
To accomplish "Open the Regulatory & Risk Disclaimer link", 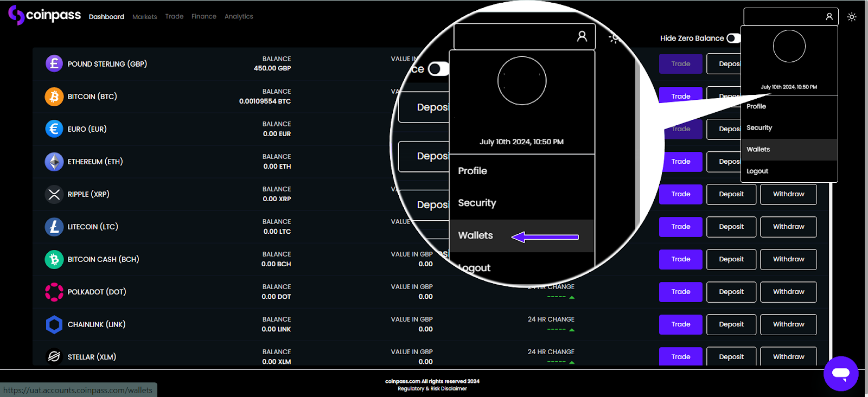I will tap(432, 389).
